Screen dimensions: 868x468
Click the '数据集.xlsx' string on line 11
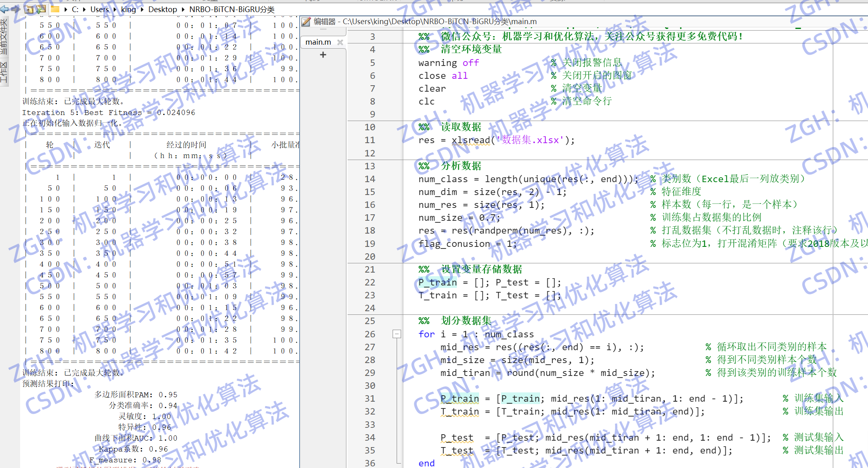click(530, 140)
